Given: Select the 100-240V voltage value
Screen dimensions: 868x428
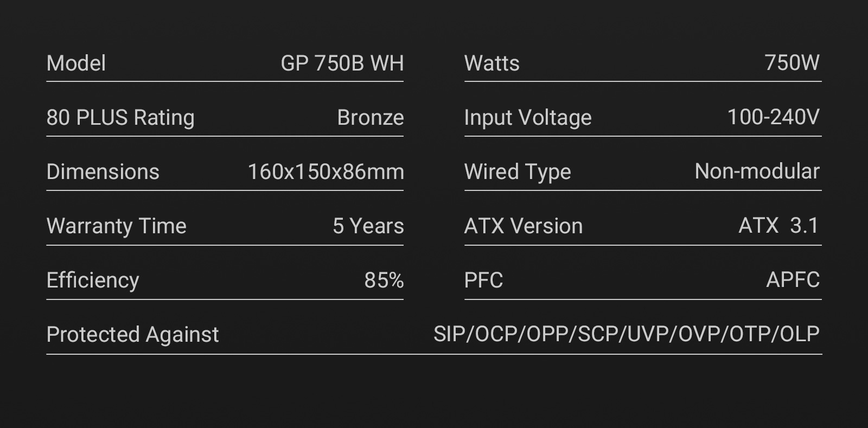Looking at the screenshot, I should point(773,117).
